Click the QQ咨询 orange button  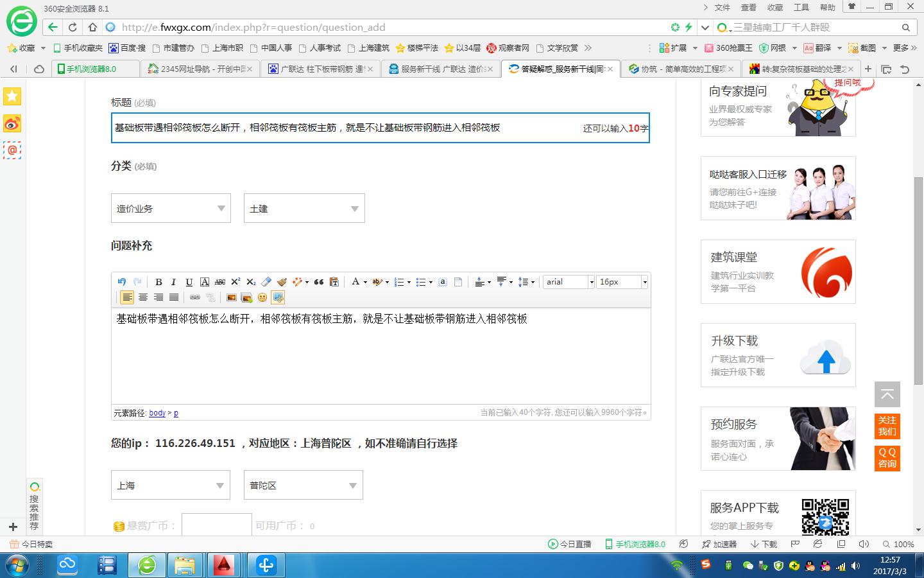(887, 458)
